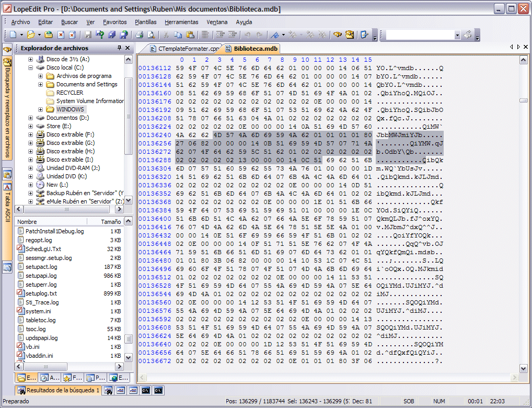The image size is (532, 408).
Task: Click the Save As icon with question mark
Action: (100, 35)
